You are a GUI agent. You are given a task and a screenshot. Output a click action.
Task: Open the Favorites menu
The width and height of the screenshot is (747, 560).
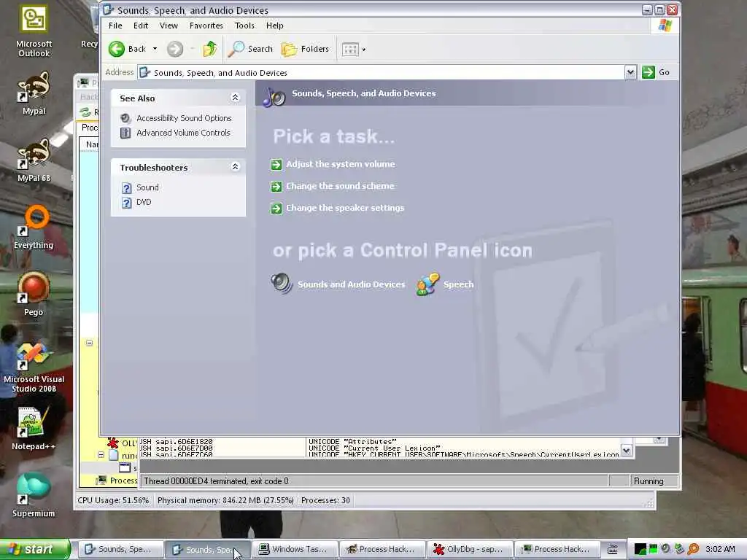point(206,26)
